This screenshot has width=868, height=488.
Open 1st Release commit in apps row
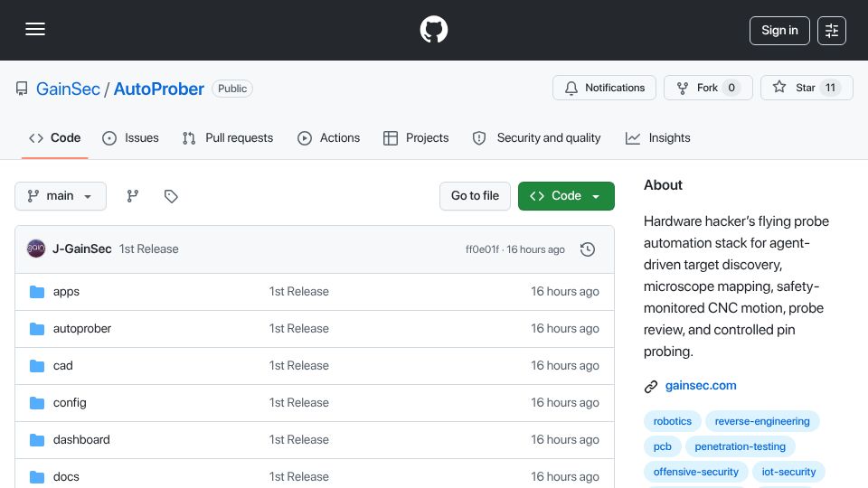click(x=299, y=292)
